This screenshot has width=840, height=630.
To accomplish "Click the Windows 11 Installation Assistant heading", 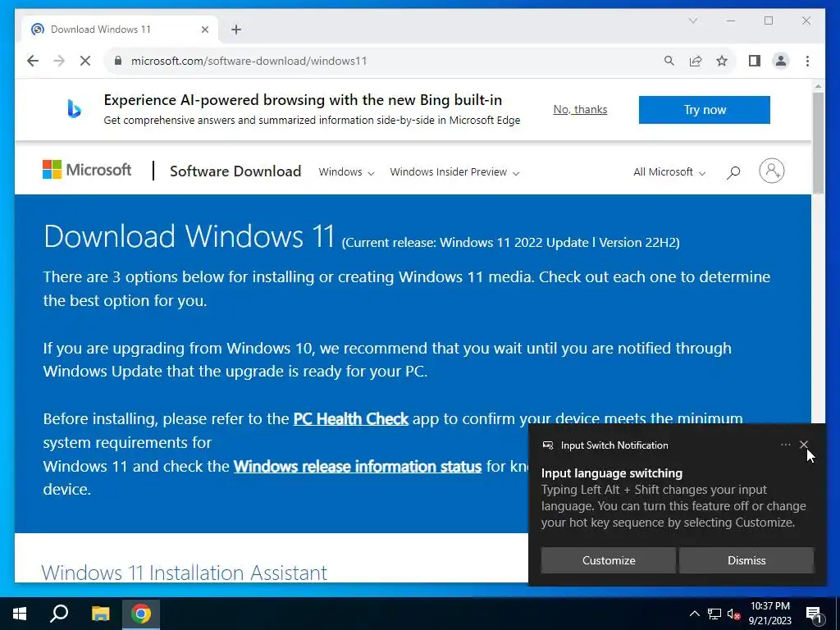I will click(x=185, y=572).
